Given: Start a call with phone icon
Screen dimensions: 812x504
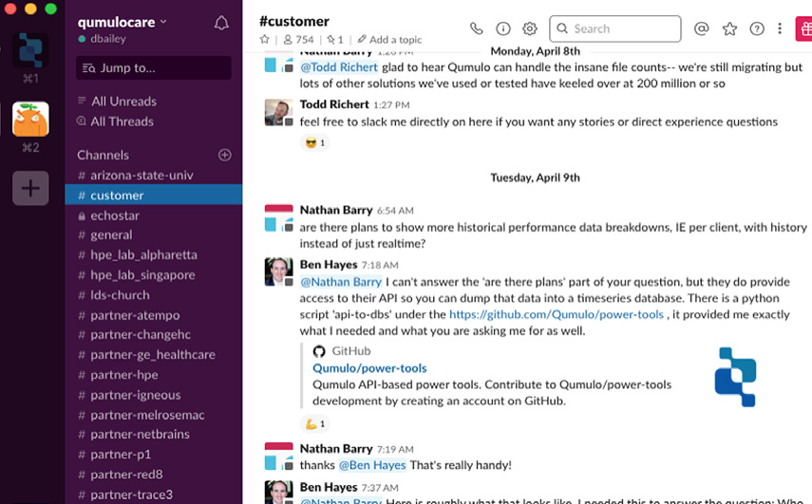Looking at the screenshot, I should tap(477, 28).
